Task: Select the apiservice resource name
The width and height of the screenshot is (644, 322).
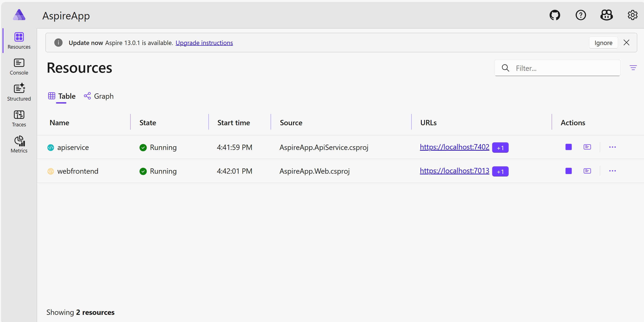Action: click(x=73, y=147)
